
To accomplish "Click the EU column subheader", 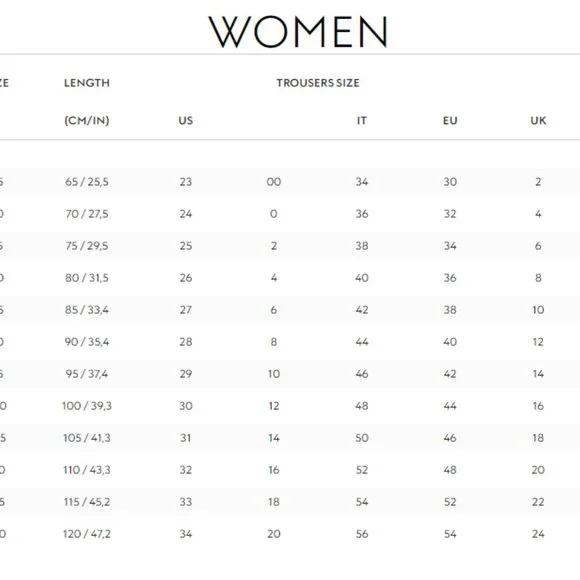I will pyautogui.click(x=450, y=121).
